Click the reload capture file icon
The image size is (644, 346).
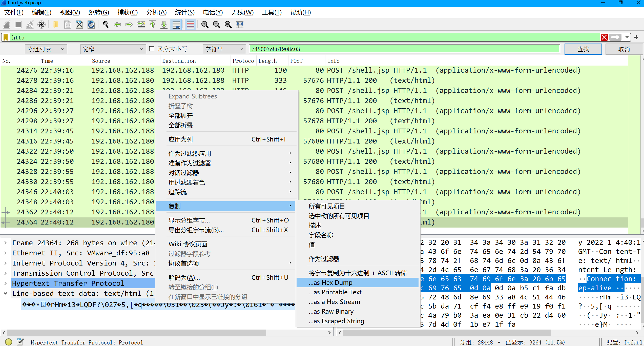[91, 25]
